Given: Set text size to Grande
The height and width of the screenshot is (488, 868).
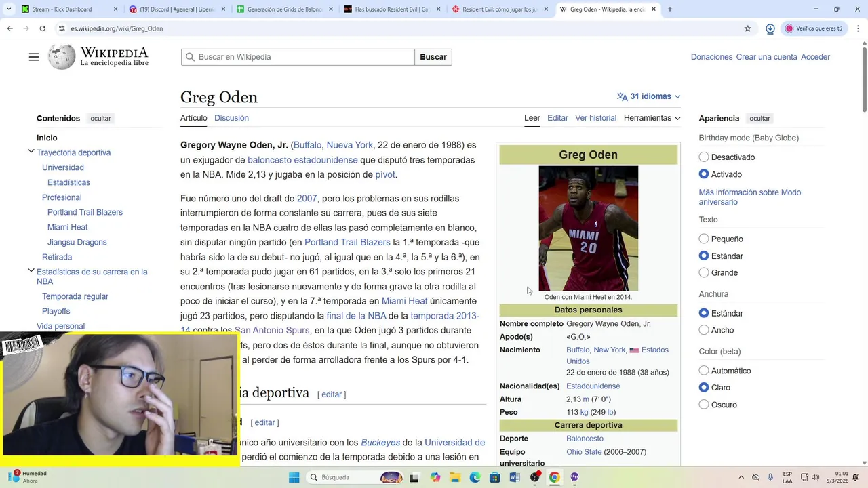Looking at the screenshot, I should pyautogui.click(x=704, y=272).
